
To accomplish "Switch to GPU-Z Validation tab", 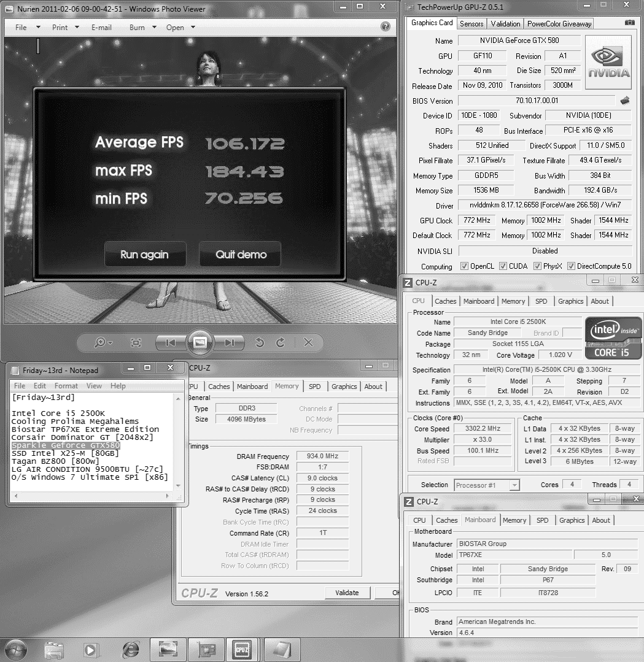I will (505, 24).
